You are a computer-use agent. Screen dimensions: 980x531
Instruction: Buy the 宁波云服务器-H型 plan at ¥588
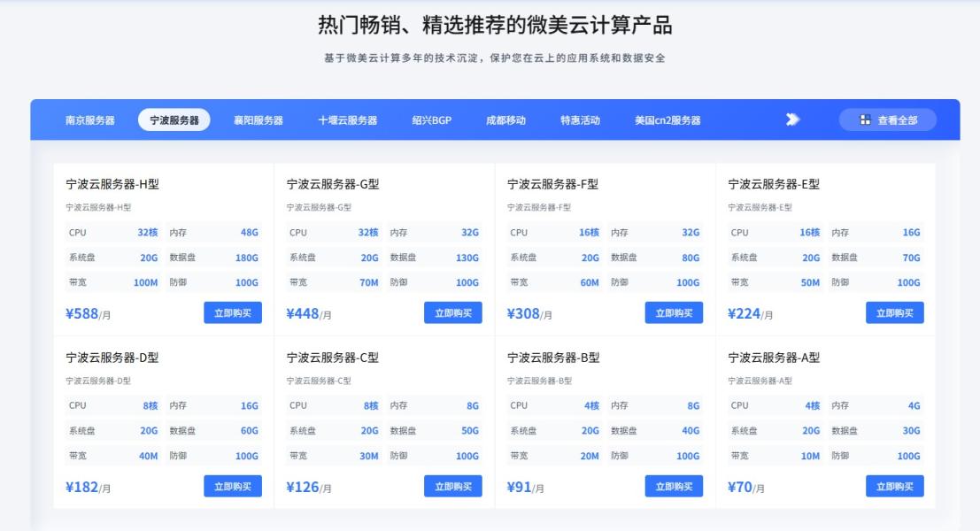tap(233, 313)
